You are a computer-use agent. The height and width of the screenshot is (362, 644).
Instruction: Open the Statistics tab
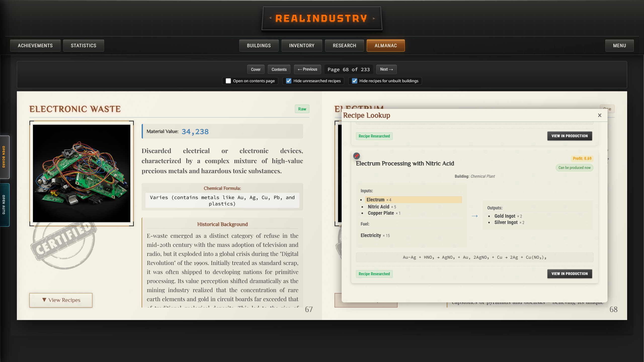84,46
